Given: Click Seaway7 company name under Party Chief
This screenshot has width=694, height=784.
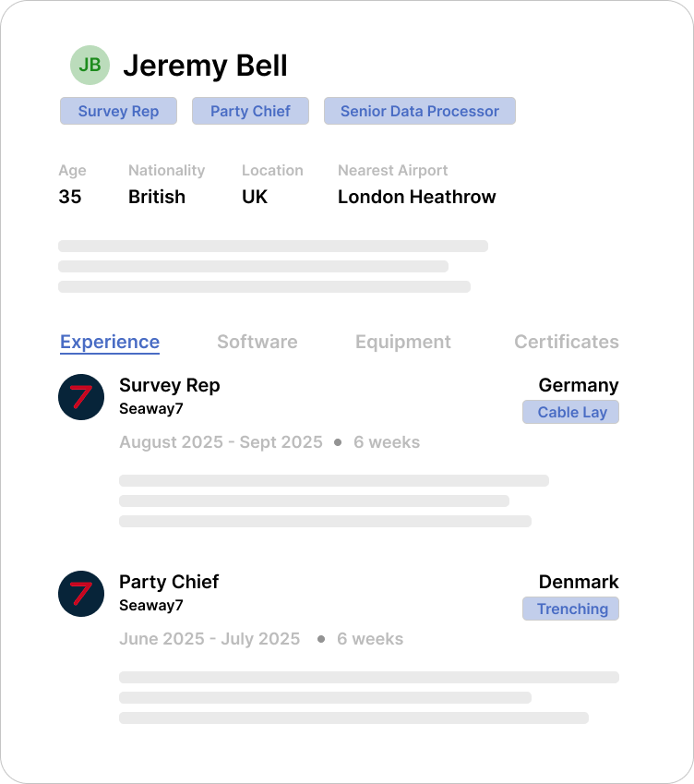Looking at the screenshot, I should pos(151,605).
